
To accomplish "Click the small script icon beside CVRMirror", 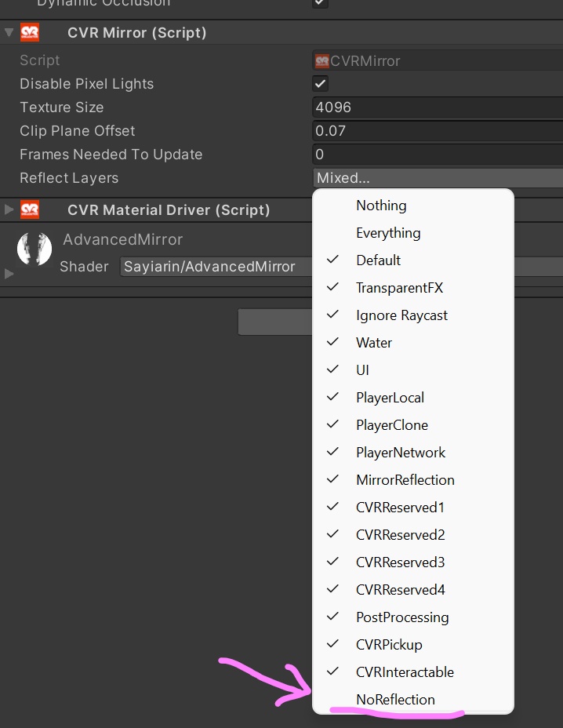I will (x=321, y=61).
